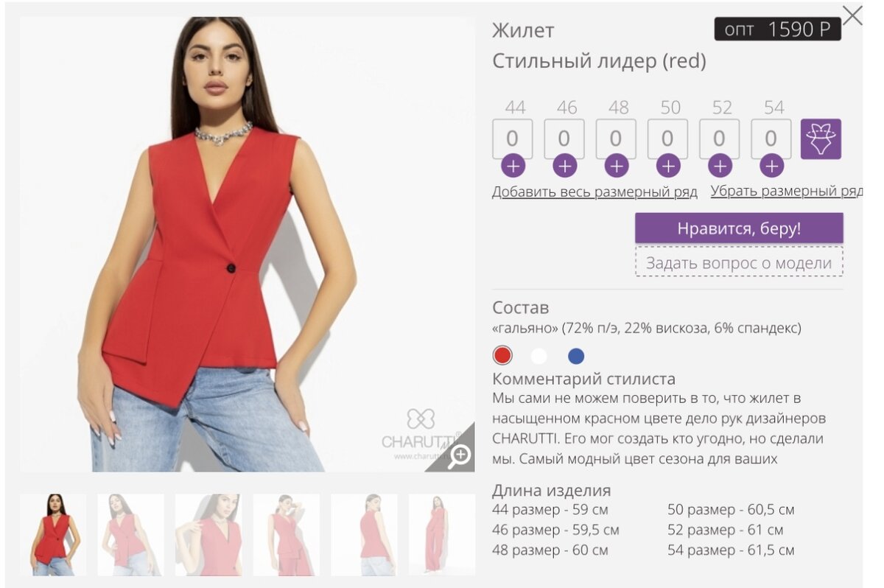Image resolution: width=884 pixels, height=588 pixels.
Task: Close the product popup with X
Action: click(852, 15)
